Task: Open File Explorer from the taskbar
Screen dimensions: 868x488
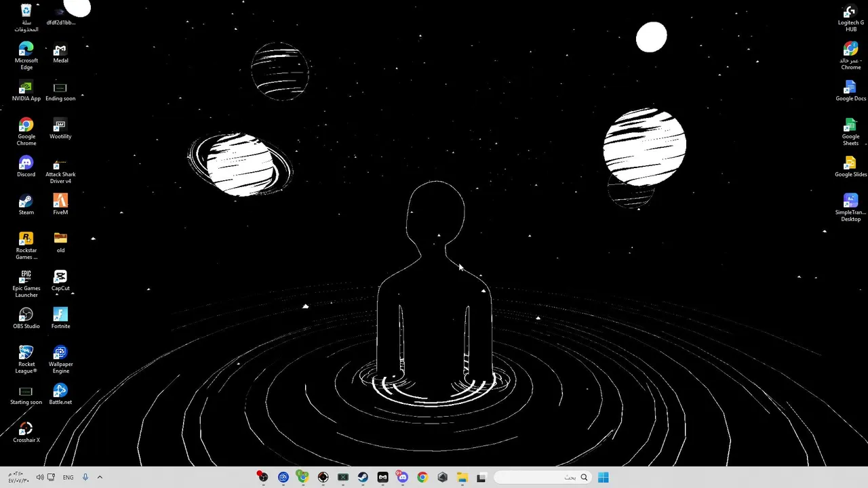Action: click(x=462, y=477)
